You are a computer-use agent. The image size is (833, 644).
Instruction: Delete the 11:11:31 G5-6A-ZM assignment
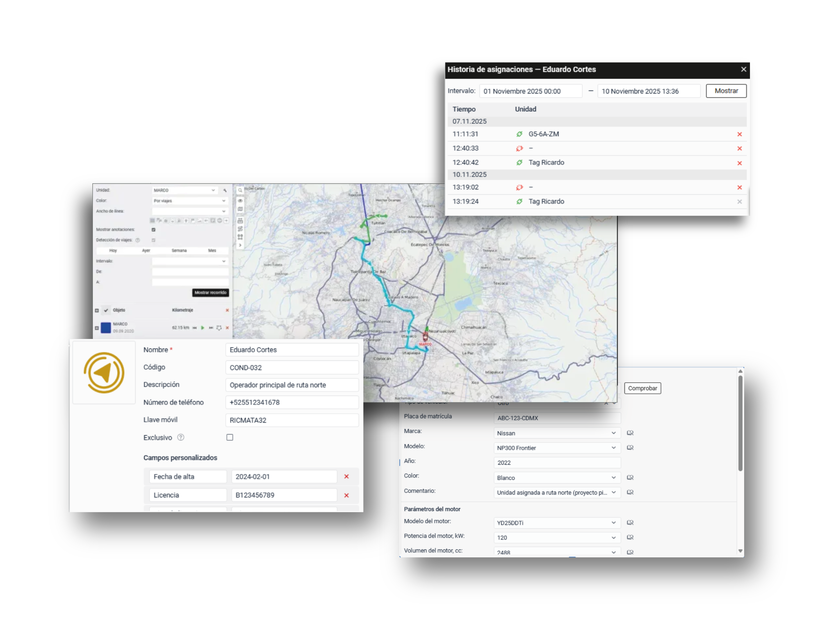[x=739, y=134]
